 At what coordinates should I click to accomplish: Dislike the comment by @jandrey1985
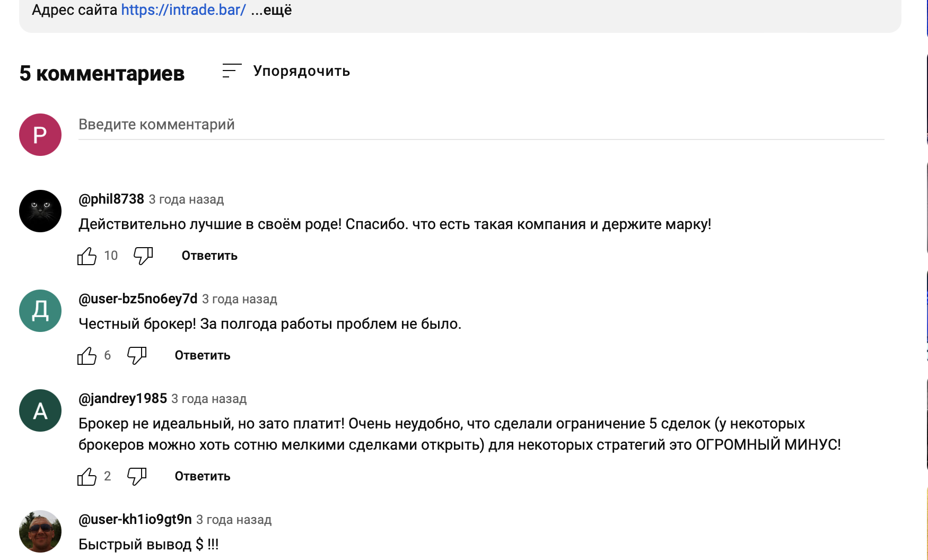[x=137, y=477]
